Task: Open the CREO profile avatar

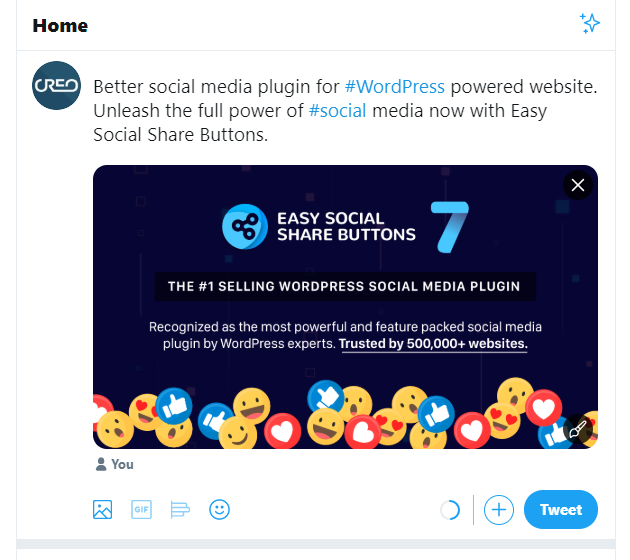Action: pyautogui.click(x=56, y=86)
